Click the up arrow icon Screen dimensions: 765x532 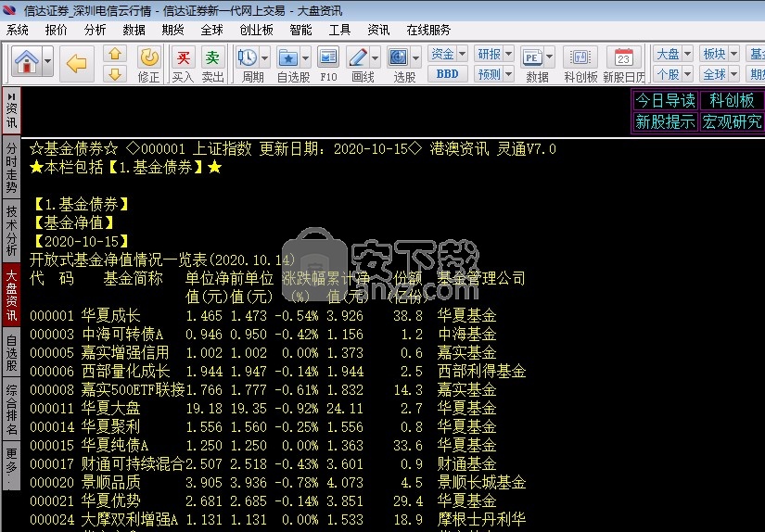pyautogui.click(x=115, y=54)
